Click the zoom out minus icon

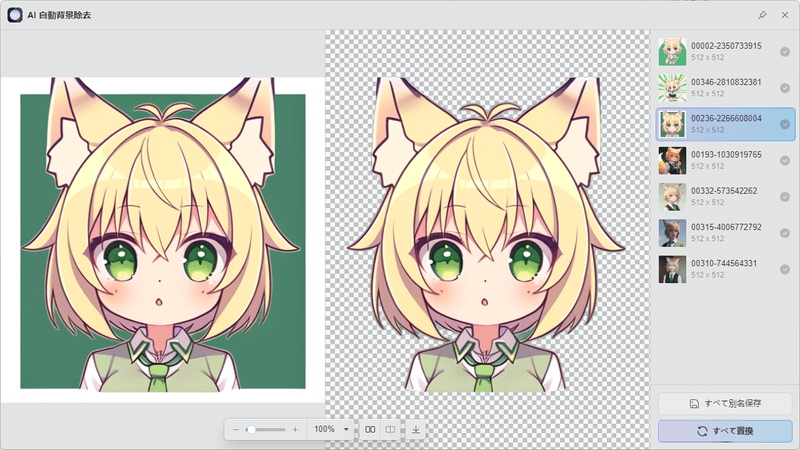point(236,429)
